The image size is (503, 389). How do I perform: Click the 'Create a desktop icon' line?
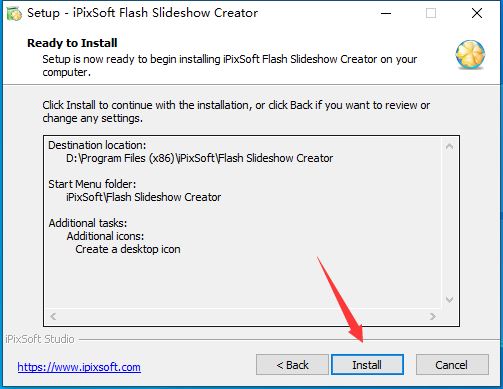pos(128,249)
